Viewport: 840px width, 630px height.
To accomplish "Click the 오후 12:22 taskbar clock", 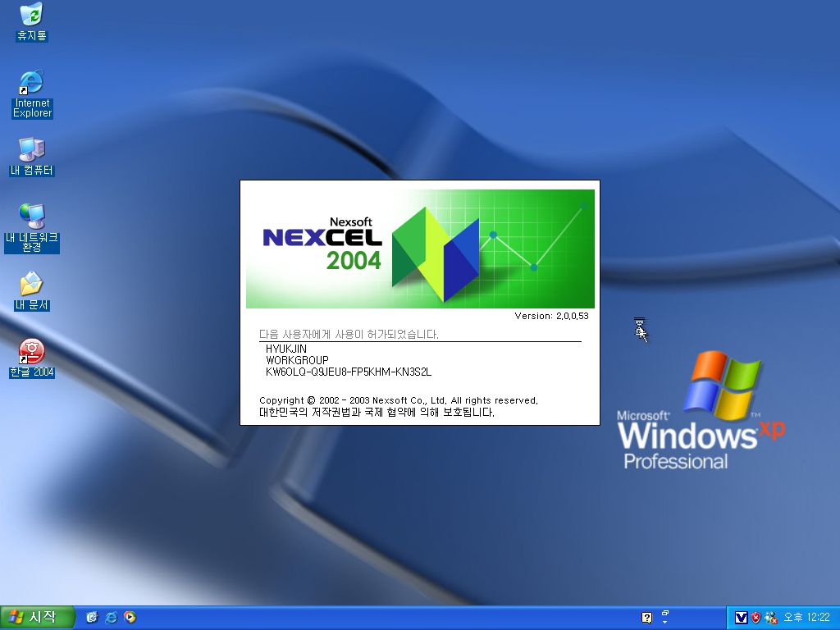I will pyautogui.click(x=807, y=617).
